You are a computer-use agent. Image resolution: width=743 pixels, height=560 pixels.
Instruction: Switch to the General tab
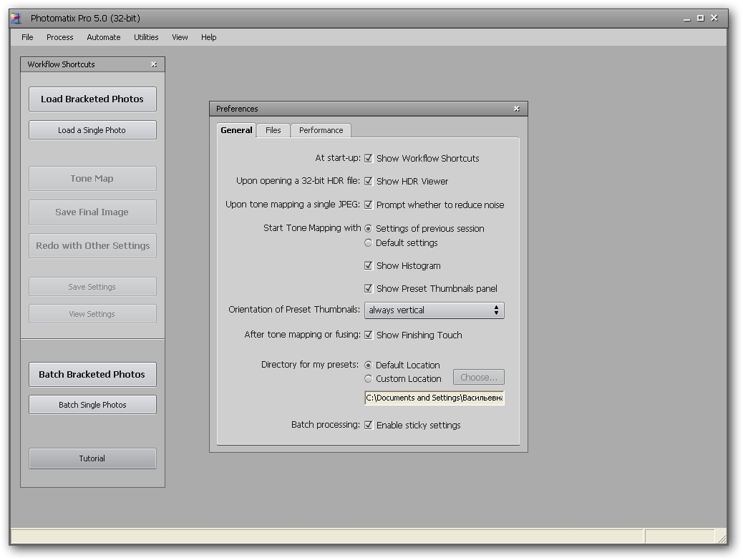coord(236,130)
